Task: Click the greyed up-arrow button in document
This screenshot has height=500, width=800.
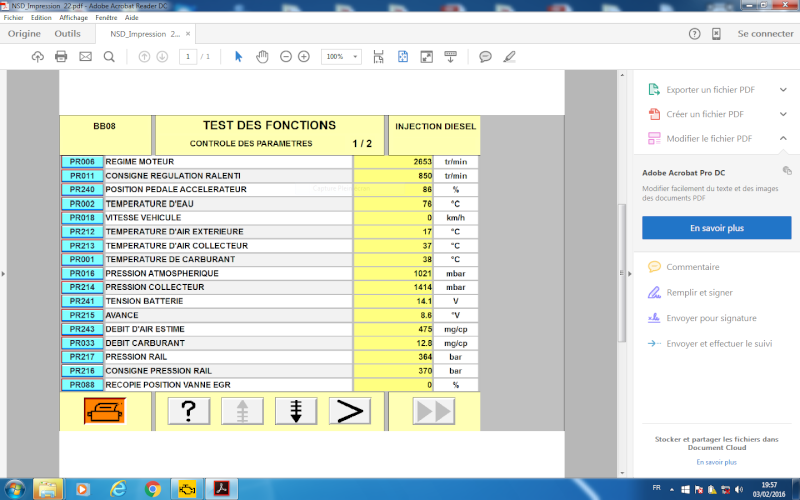Action: click(242, 411)
